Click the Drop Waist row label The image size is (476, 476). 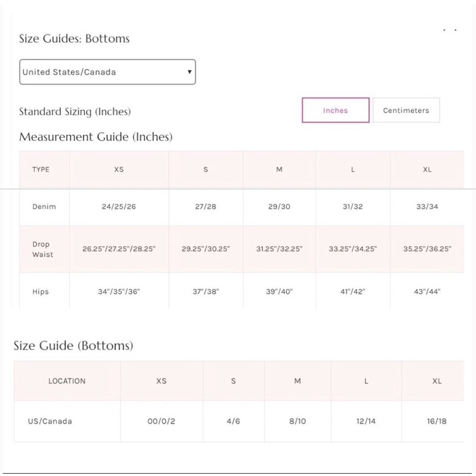43,249
